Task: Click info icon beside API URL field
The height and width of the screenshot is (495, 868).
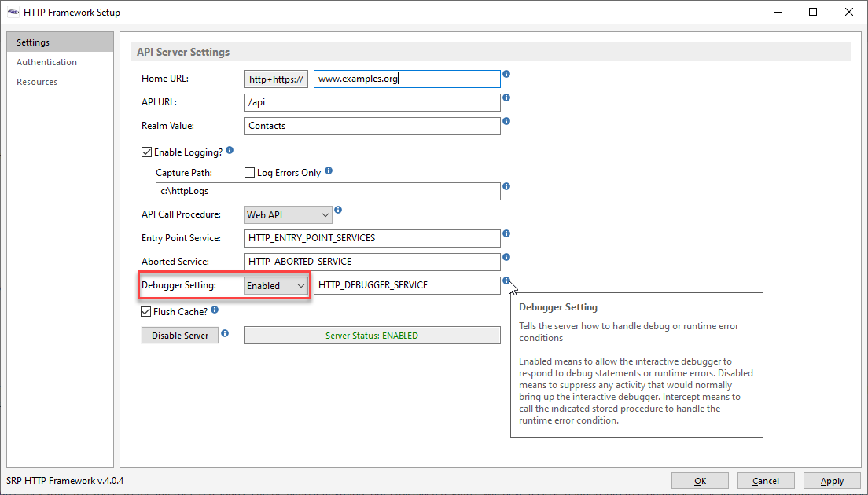Action: pyautogui.click(x=506, y=98)
